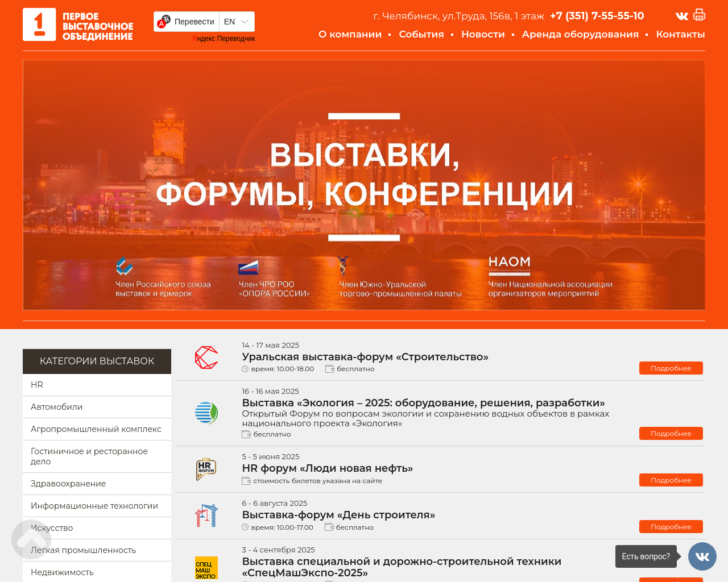Select the Агропромышленный комплекс category

click(97, 429)
